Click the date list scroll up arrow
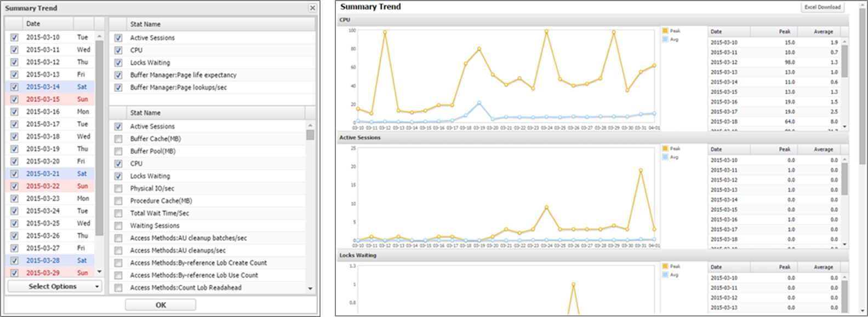 click(x=99, y=37)
